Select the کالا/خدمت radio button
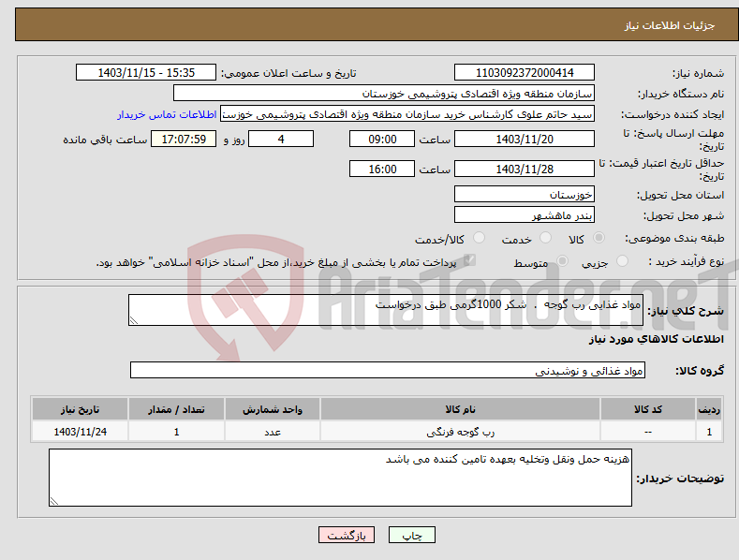This screenshot has width=739, height=560. coord(479,238)
